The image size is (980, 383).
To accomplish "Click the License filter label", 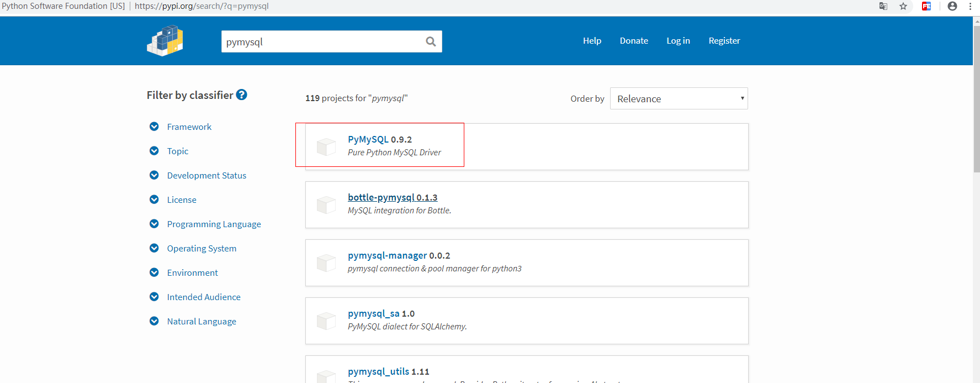I will tap(182, 200).
